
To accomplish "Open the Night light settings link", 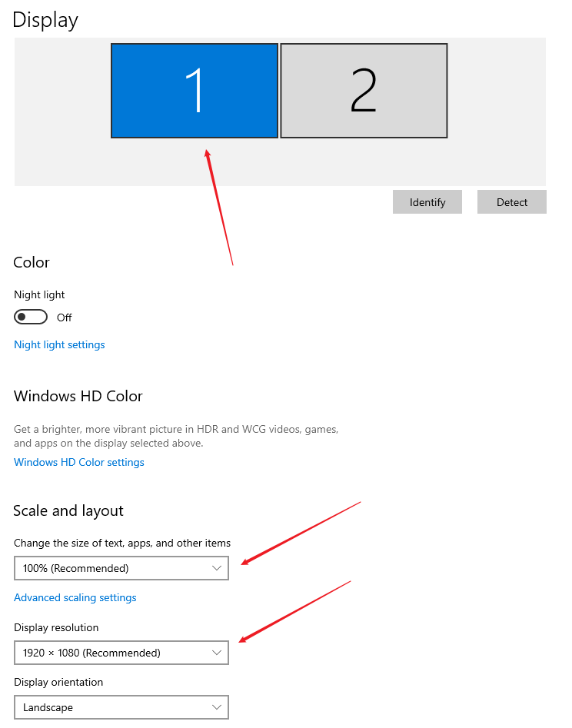I will 59,344.
